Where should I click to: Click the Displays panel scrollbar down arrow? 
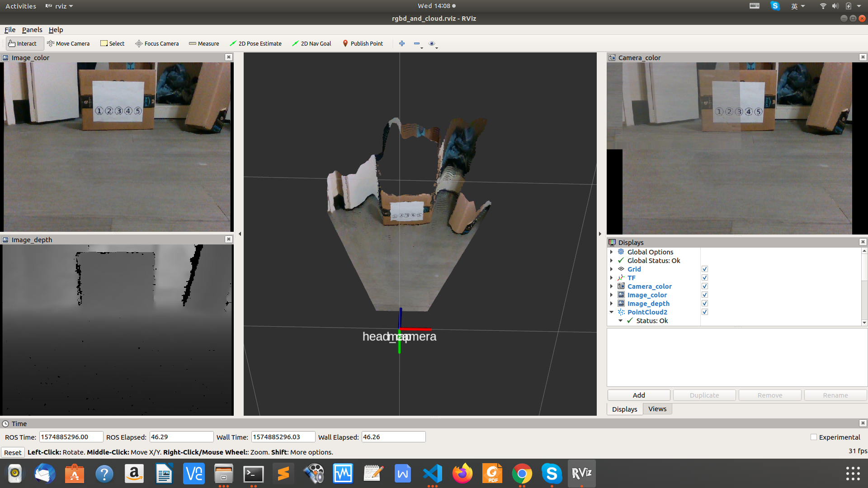(864, 322)
